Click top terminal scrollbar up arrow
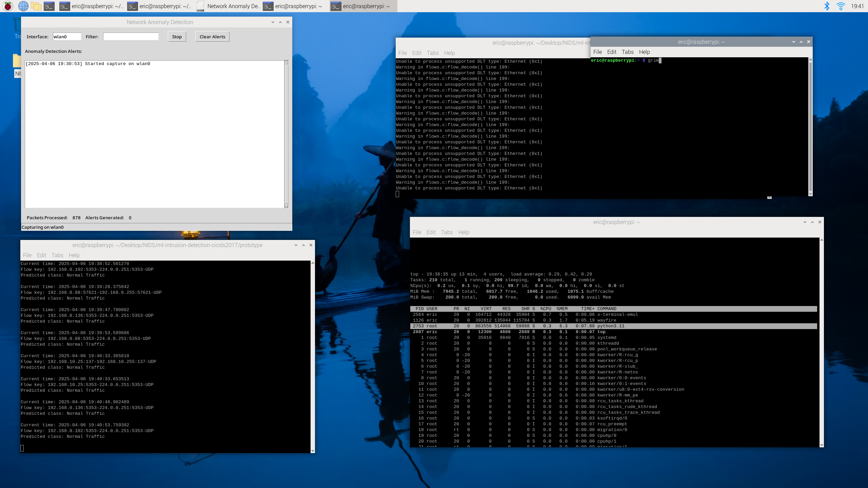 [x=822, y=240]
